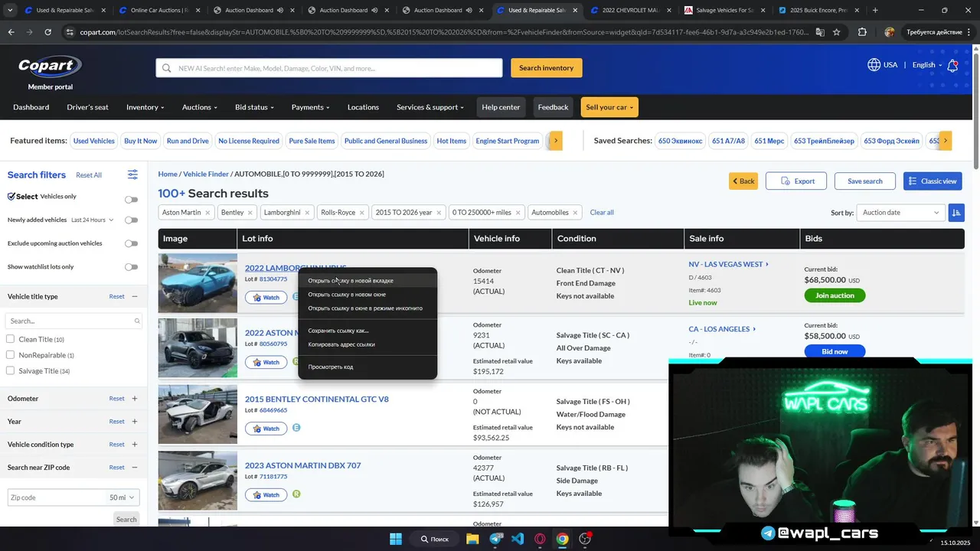Toggle Newly added vehicles switch
This screenshot has height=551, width=980.
click(132, 220)
